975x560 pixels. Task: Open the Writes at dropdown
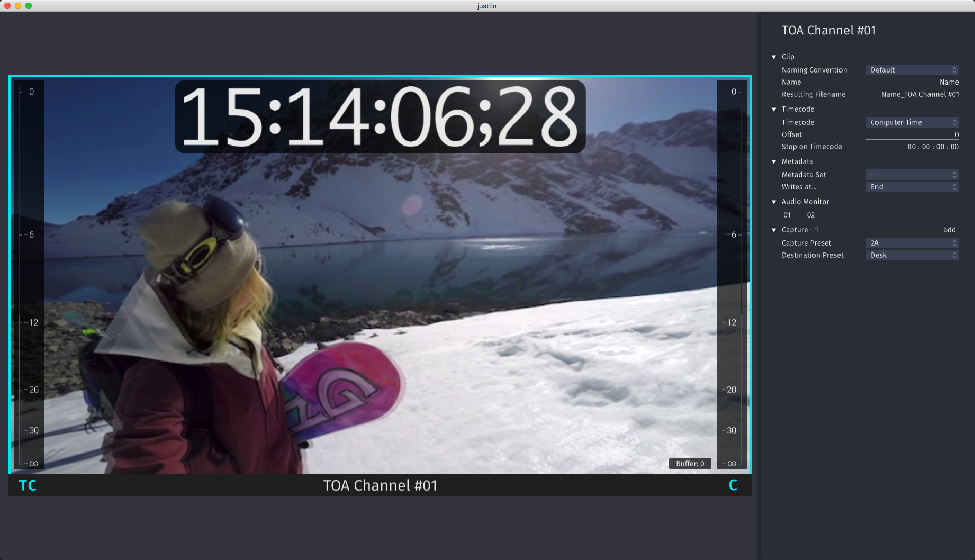(x=913, y=187)
